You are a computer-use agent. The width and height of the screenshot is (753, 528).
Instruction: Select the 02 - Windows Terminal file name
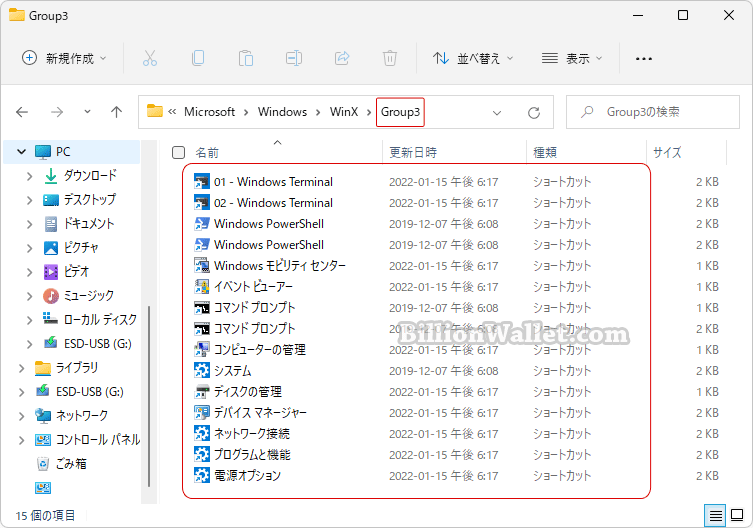pos(273,203)
